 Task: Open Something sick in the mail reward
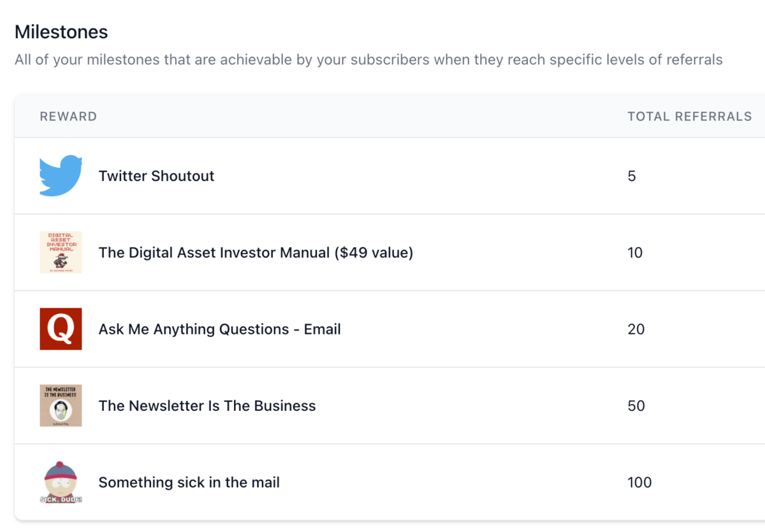pyautogui.click(x=189, y=482)
